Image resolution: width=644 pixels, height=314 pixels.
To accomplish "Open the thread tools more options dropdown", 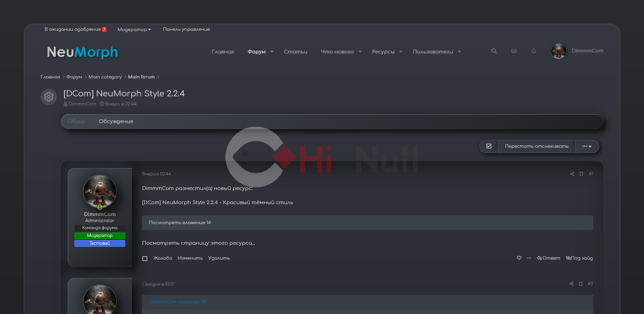I will 587,146.
